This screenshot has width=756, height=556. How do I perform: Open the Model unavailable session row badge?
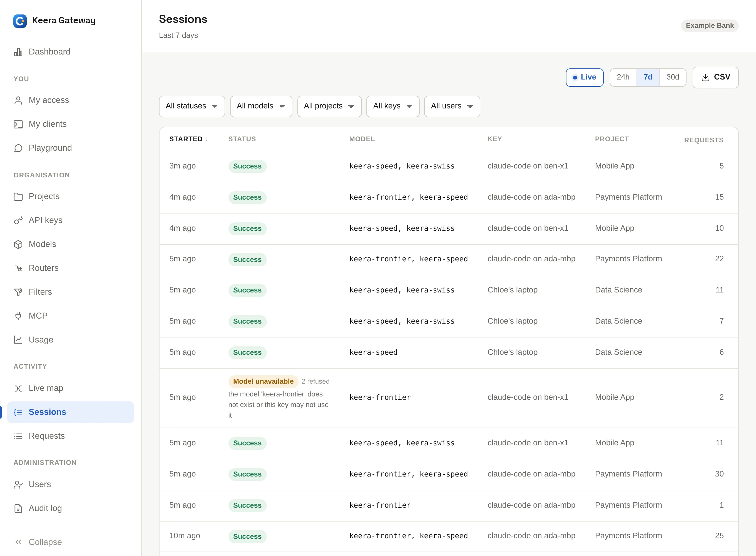pos(263,381)
